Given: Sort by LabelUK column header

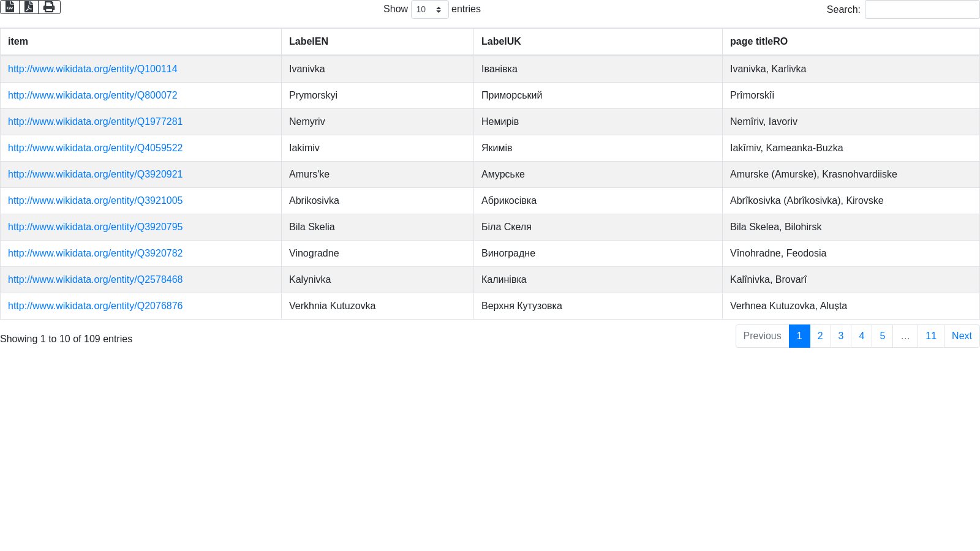Looking at the screenshot, I should (500, 42).
